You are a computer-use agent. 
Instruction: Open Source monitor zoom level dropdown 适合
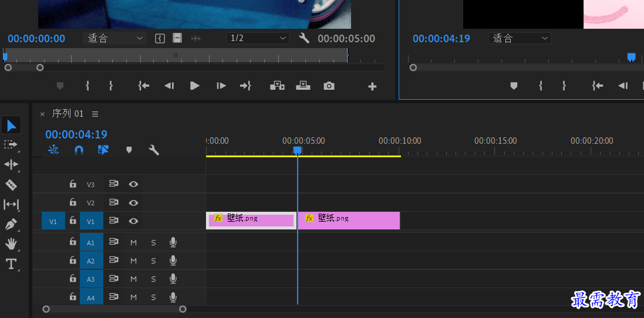(x=114, y=39)
